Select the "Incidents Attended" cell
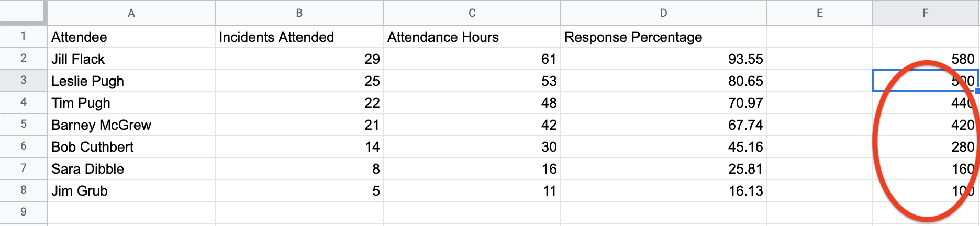 coord(299,37)
